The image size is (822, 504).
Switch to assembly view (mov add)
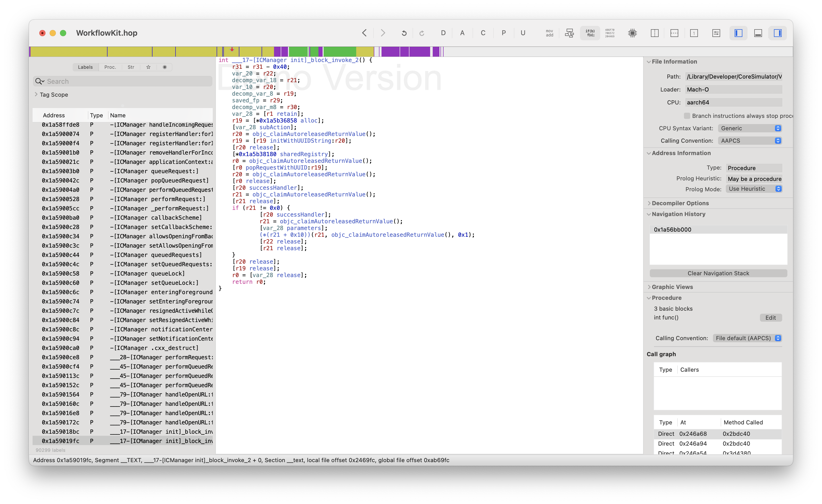pos(550,33)
